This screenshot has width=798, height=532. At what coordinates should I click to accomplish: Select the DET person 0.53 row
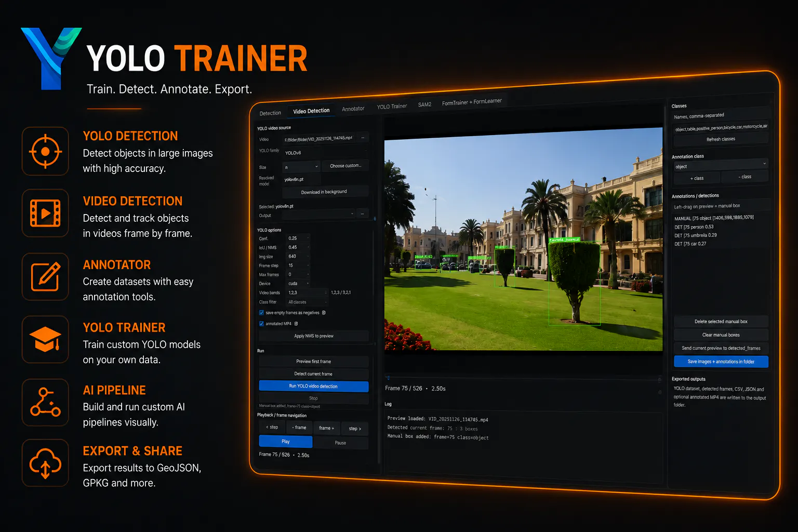coord(694,227)
